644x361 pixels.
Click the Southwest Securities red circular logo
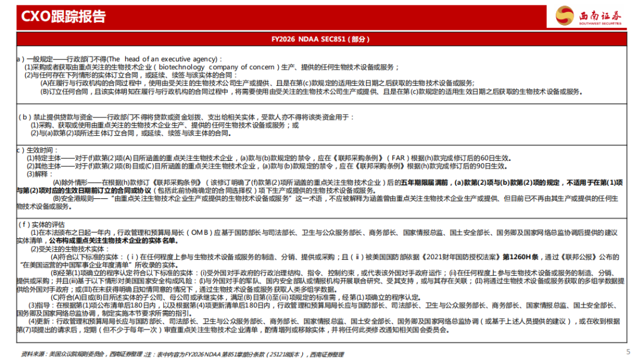pyautogui.click(x=566, y=15)
